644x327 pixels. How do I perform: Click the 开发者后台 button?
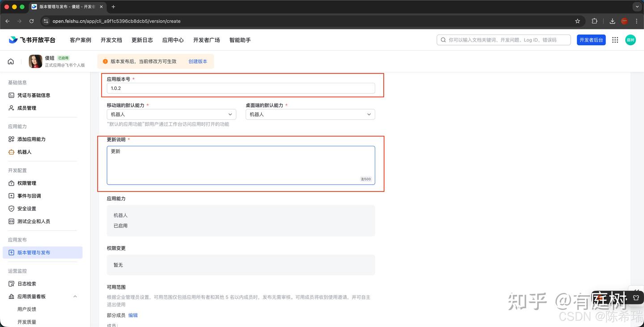coord(591,40)
